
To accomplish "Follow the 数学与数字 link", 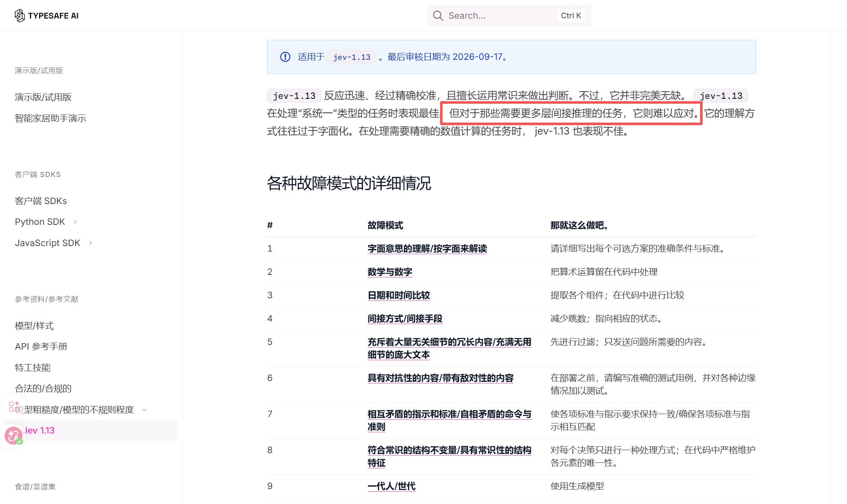I will 390,272.
